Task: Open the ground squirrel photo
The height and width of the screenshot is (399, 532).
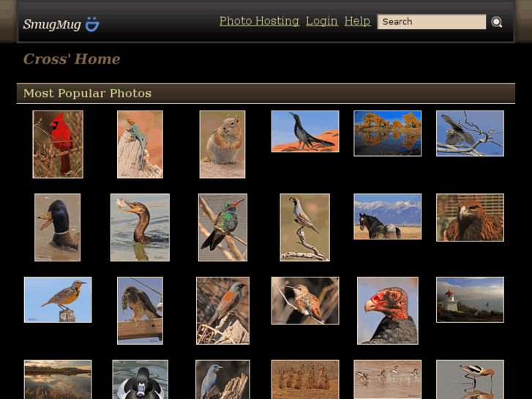Action: 222,144
